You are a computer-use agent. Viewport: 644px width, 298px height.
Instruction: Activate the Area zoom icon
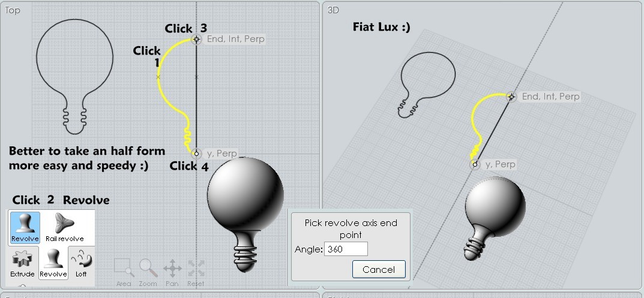(x=124, y=272)
